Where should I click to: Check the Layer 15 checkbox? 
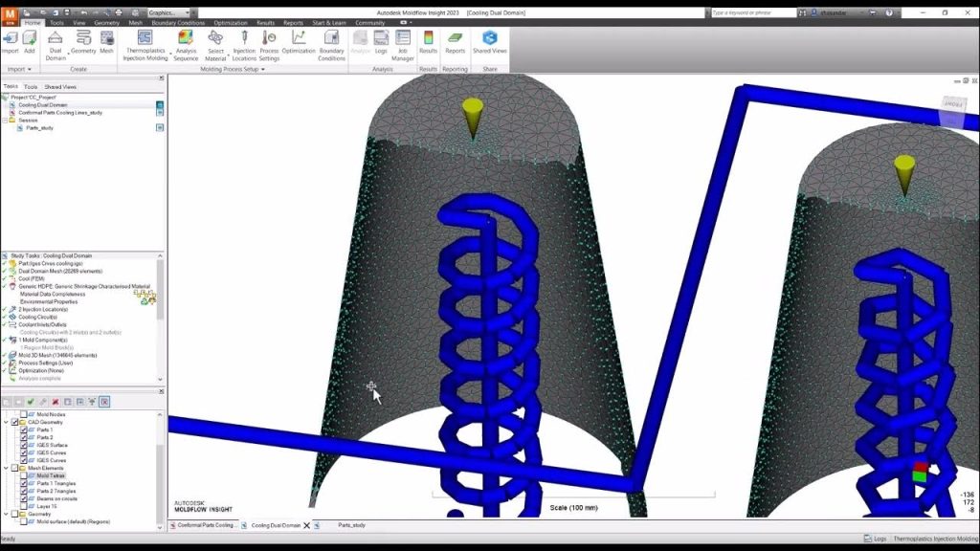tap(23, 506)
